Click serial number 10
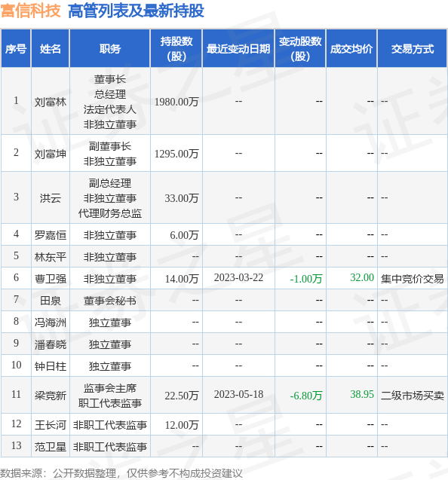This screenshot has width=448, height=480. (x=17, y=365)
